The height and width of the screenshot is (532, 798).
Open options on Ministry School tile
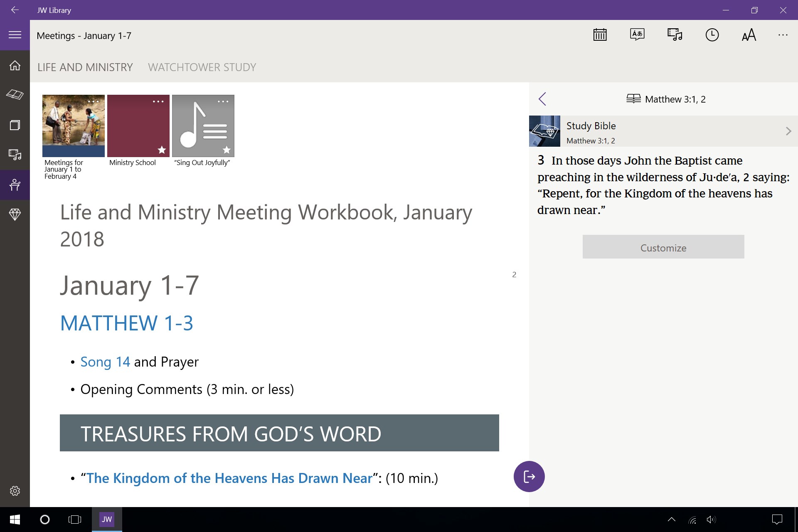click(158, 101)
